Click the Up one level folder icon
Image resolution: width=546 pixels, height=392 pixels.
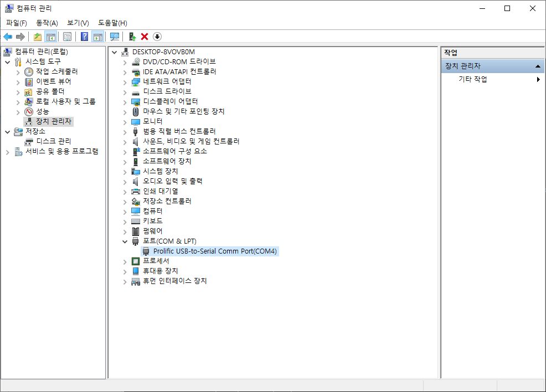click(38, 37)
